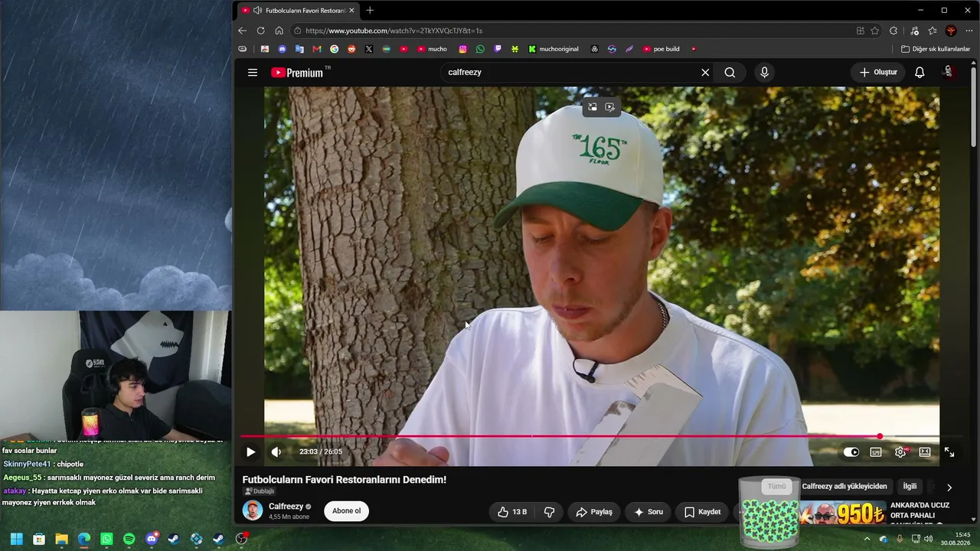
Task: Select the Calfreezy adlı yükleyiciden chip
Action: [x=844, y=487]
